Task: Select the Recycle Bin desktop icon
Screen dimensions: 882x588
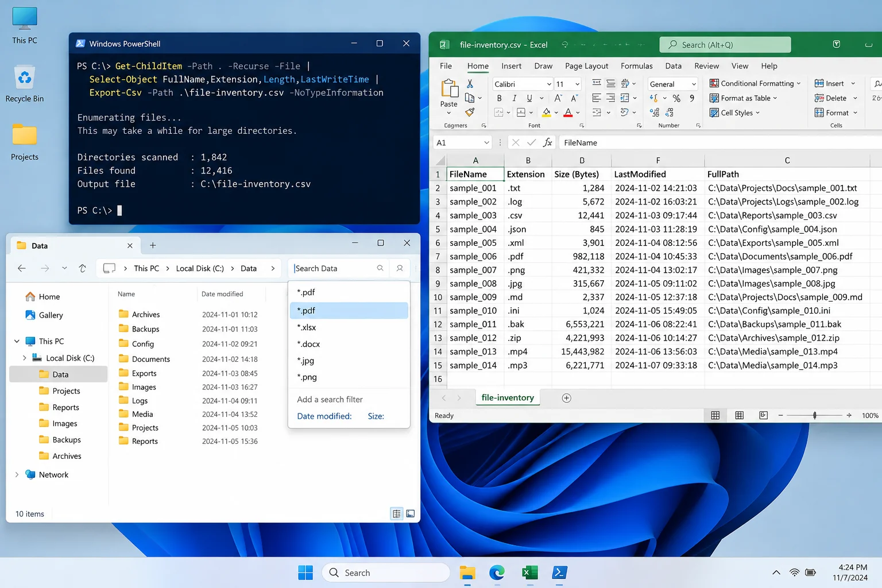Action: coord(25,84)
